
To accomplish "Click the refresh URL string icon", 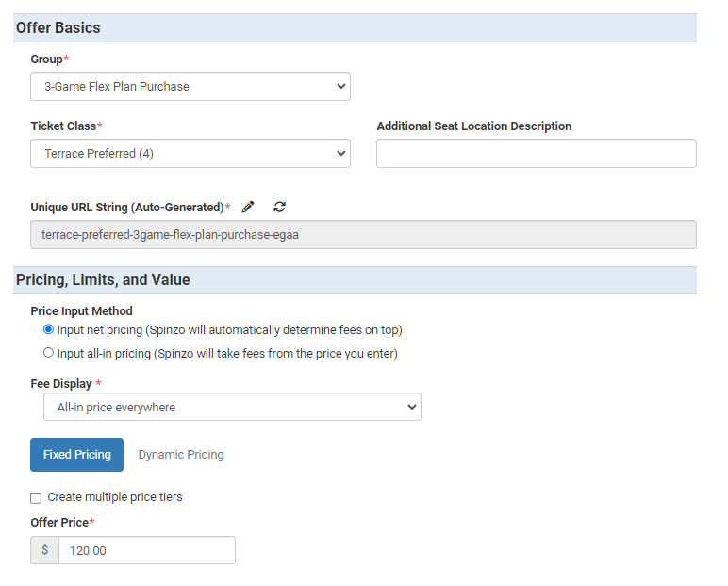I will [279, 207].
